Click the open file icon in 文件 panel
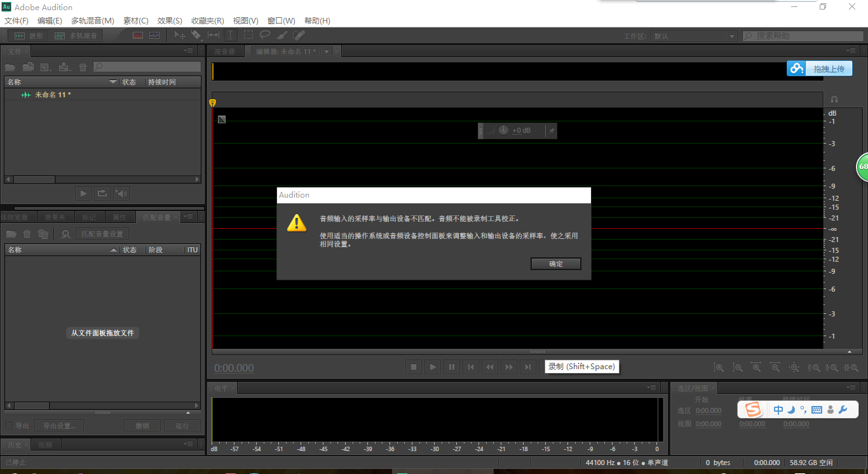 [x=10, y=67]
